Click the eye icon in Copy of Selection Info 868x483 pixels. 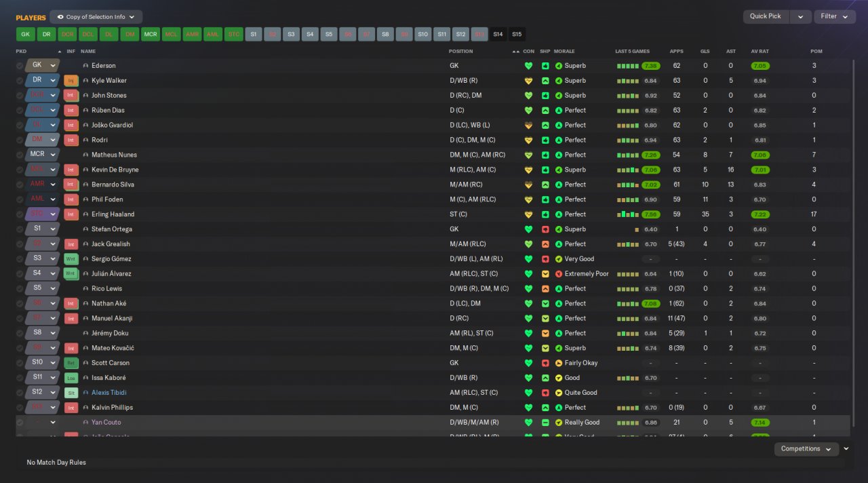(x=60, y=17)
